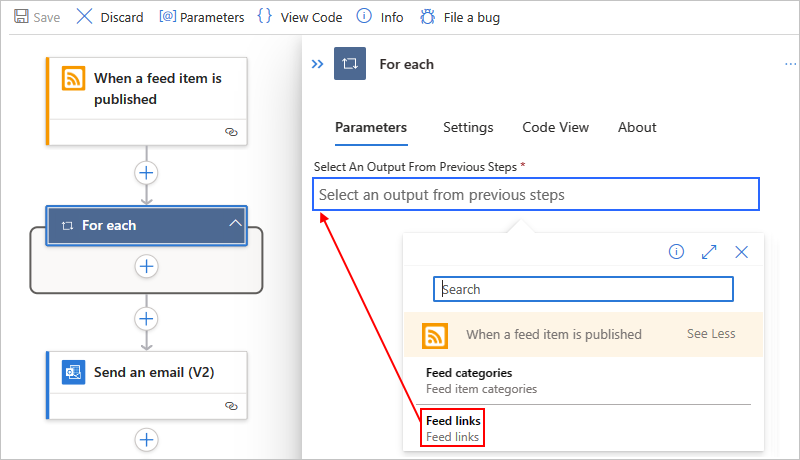
Task: Open View Code curly braces icon
Action: click(x=264, y=16)
